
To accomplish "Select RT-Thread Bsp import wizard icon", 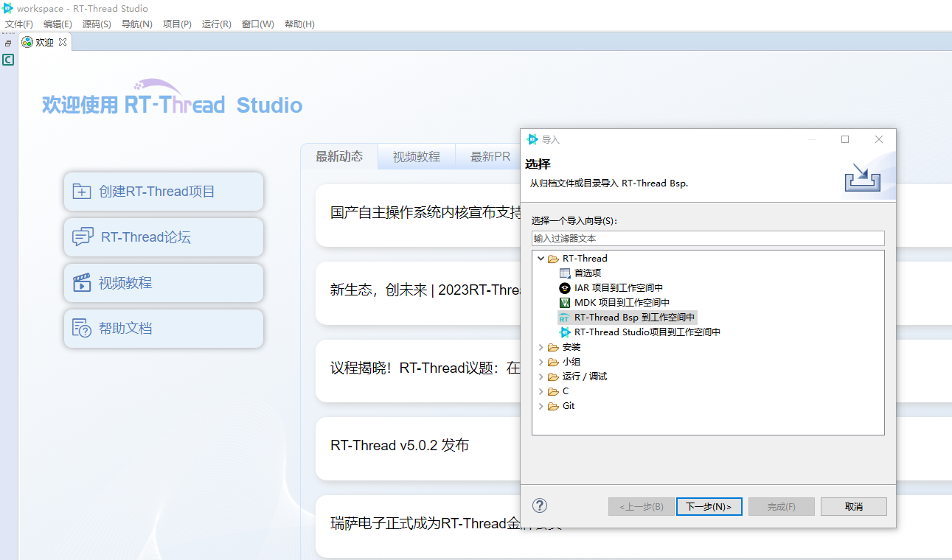I will pos(565,318).
